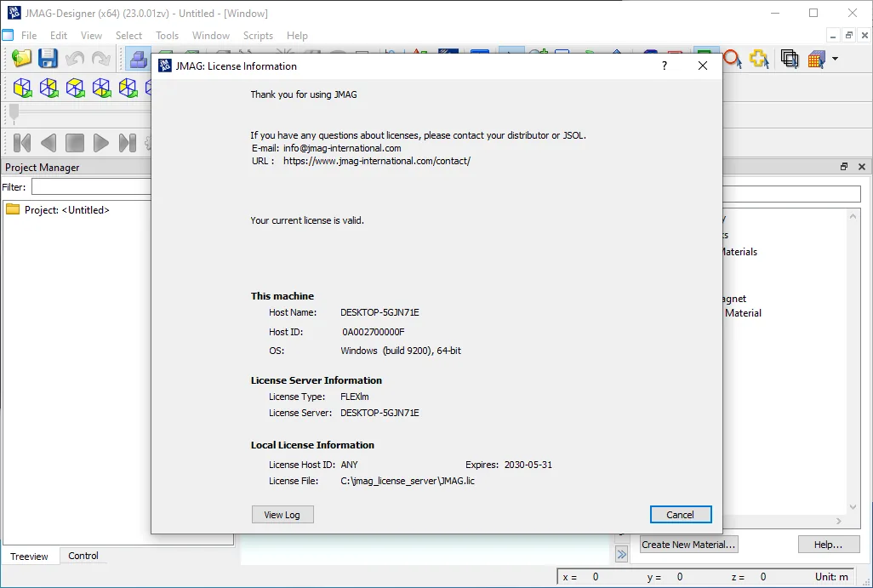
Task: Click the JMAG application icon in title bar
Action: tap(14, 13)
